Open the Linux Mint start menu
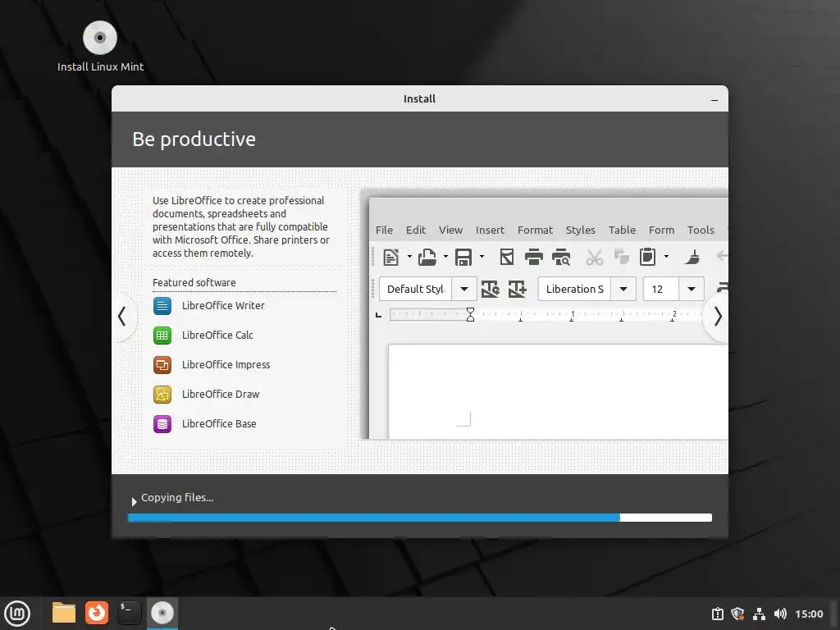This screenshot has height=630, width=840. [17, 614]
